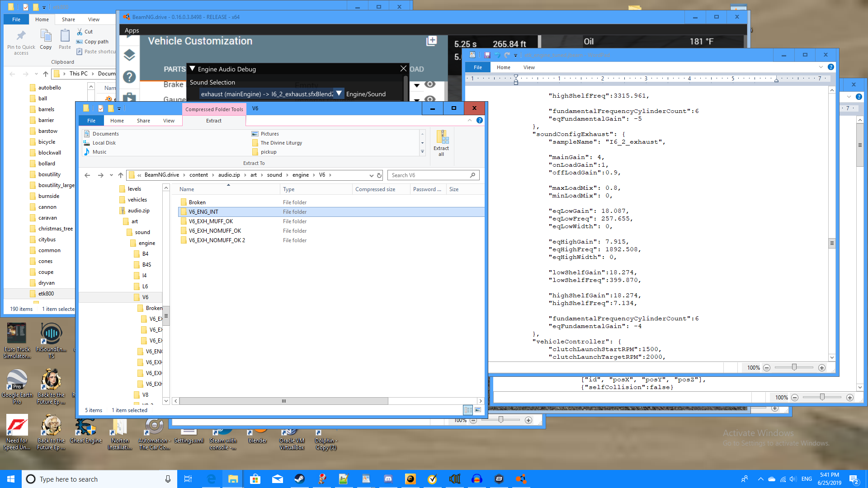Screen dimensions: 868x488
Task: Open the exhaust sound selection dropdown
Action: 339,94
